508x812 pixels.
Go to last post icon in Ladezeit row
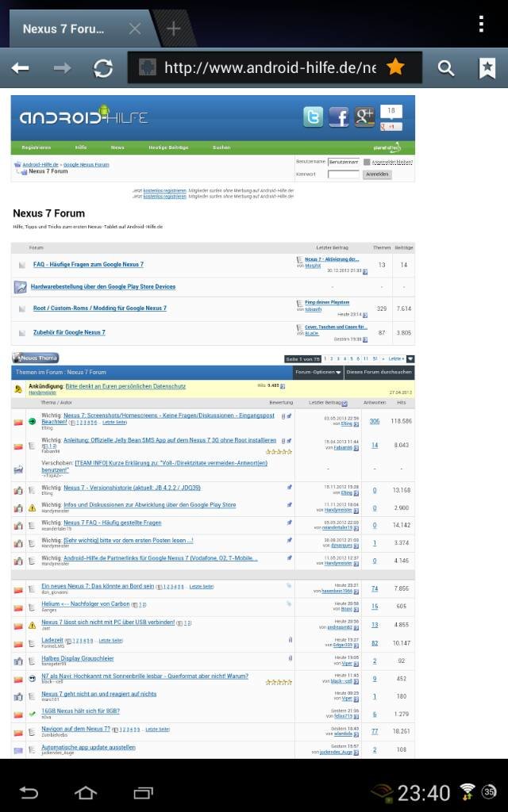(x=356, y=645)
